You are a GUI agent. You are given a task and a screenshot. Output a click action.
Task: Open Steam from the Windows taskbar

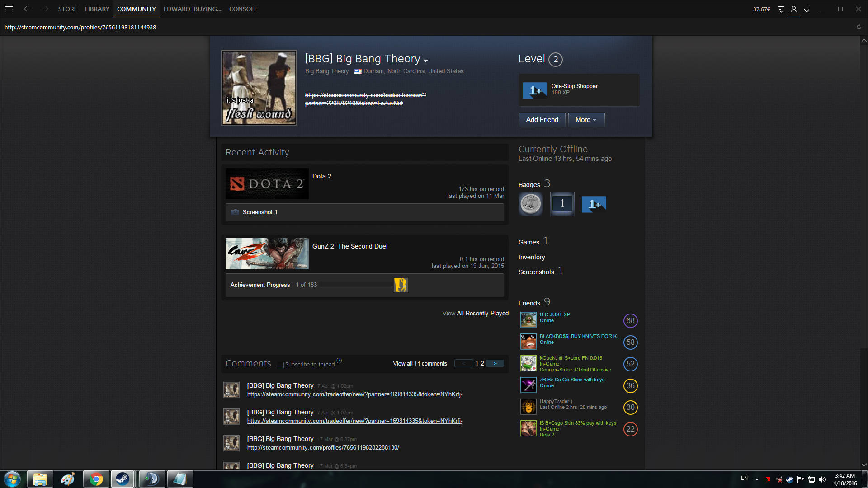click(122, 479)
